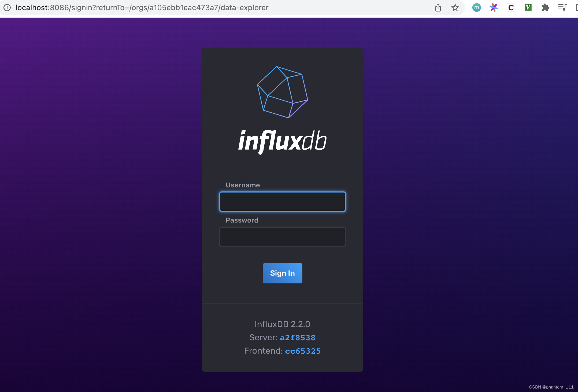Screen dimensions: 578x392
Task: Bookmark this page using the star icon
Action: 455,8
